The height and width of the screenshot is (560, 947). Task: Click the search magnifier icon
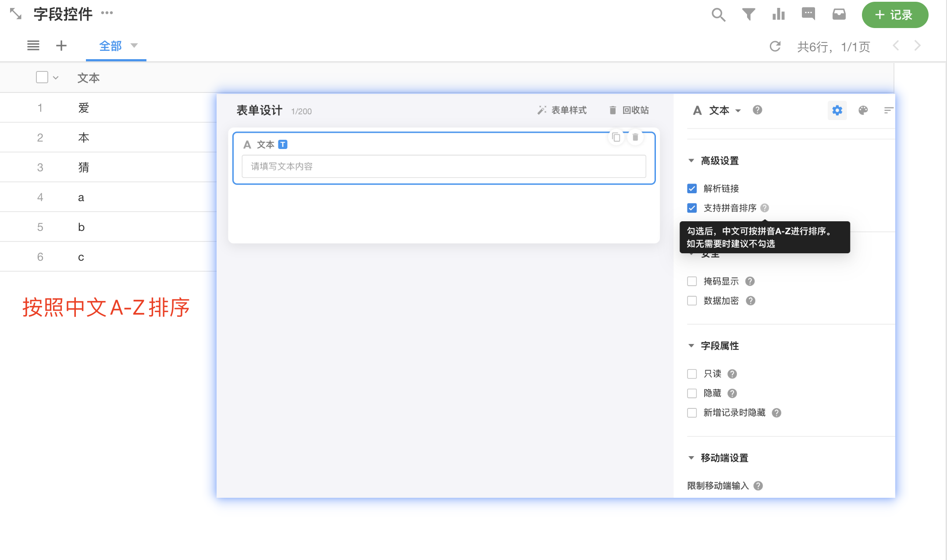[718, 15]
